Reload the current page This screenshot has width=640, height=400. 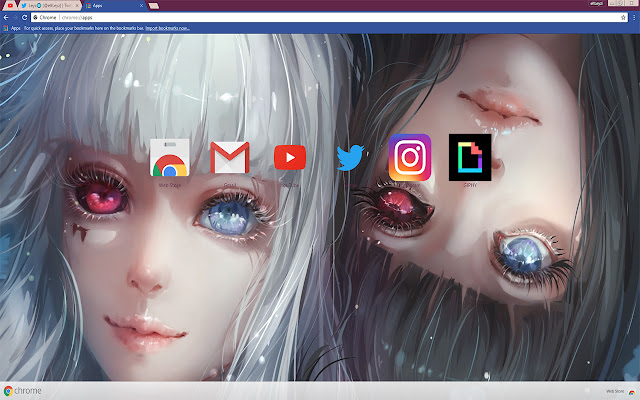point(24,18)
